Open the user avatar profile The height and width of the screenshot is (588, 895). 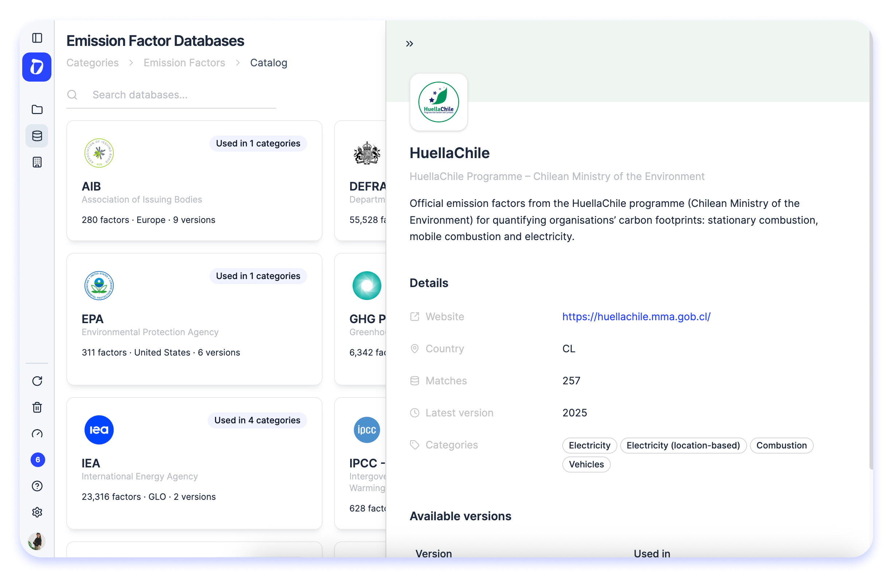(37, 542)
